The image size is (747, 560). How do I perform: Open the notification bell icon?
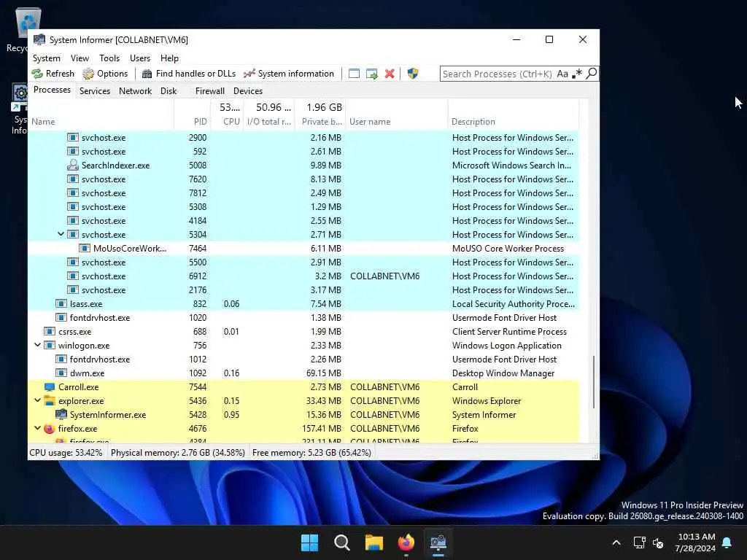point(727,542)
